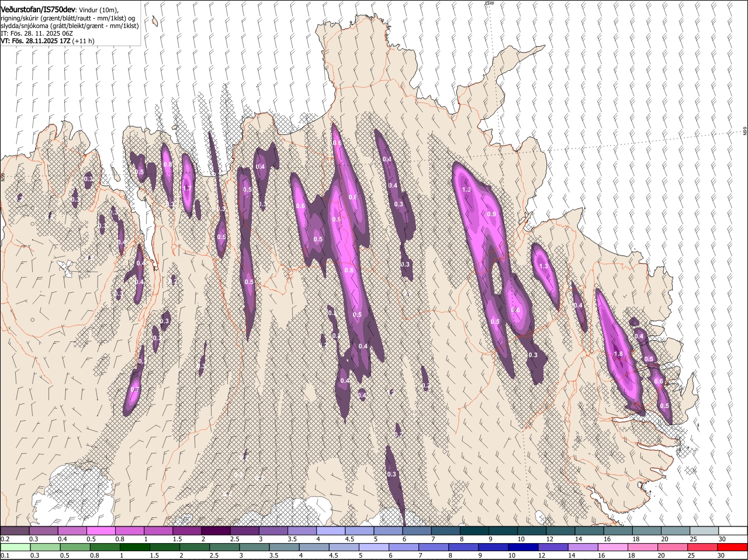This screenshot has height=560, width=748.
Task: Click the '15W' longitude label at map top
Action: [x=489, y=3]
